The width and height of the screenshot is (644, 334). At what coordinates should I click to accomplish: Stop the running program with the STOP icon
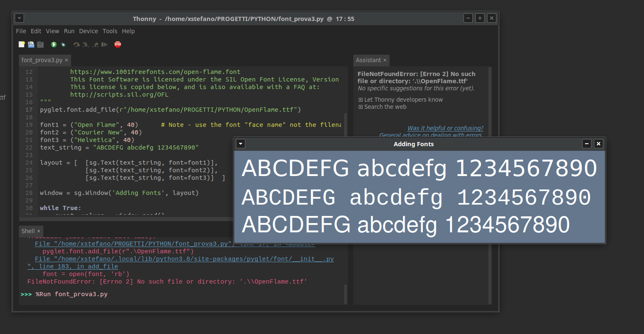click(118, 44)
